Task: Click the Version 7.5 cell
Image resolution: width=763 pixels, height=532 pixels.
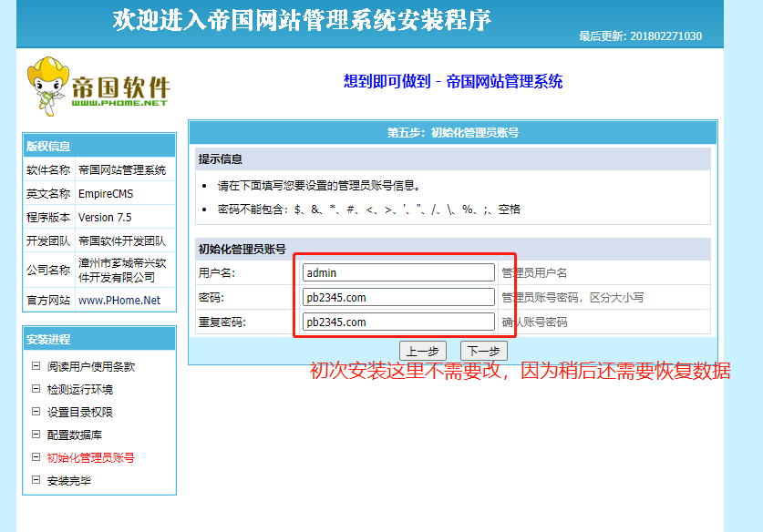Action: (125, 218)
